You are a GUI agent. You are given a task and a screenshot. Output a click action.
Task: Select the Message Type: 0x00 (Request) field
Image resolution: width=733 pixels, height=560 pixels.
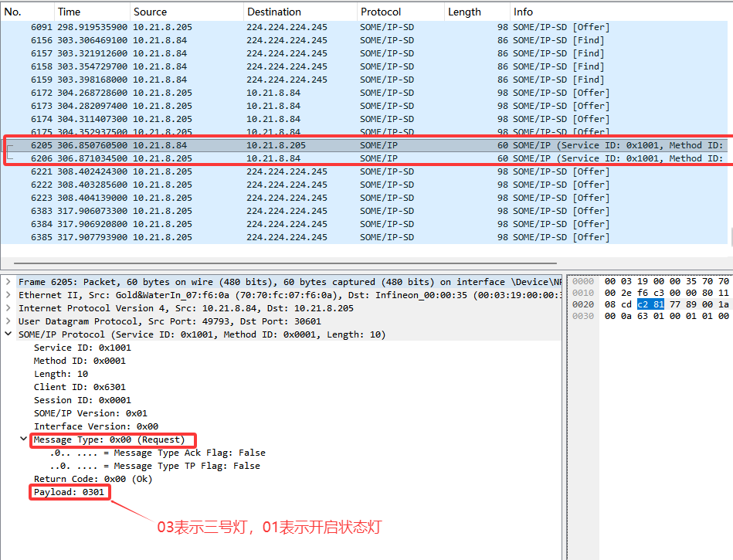point(110,440)
